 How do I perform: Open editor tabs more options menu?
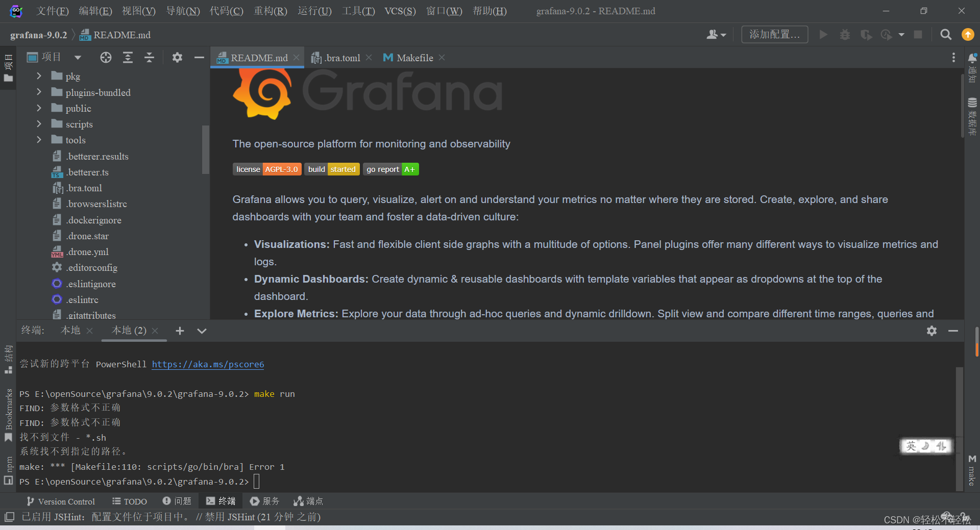click(953, 58)
